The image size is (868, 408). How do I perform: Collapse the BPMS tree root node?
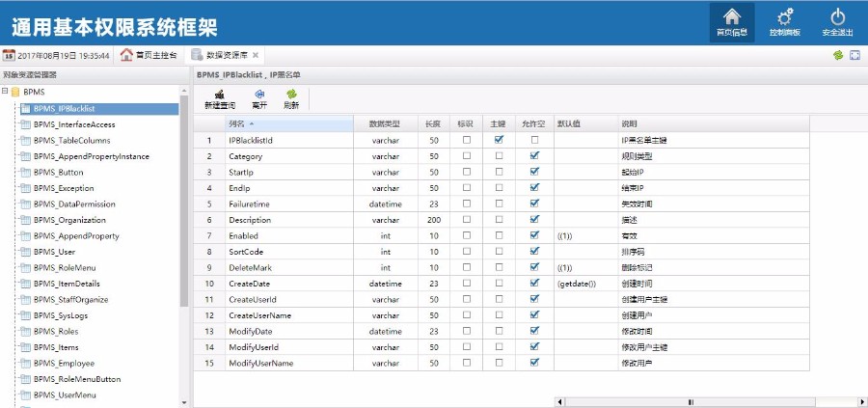(5, 92)
